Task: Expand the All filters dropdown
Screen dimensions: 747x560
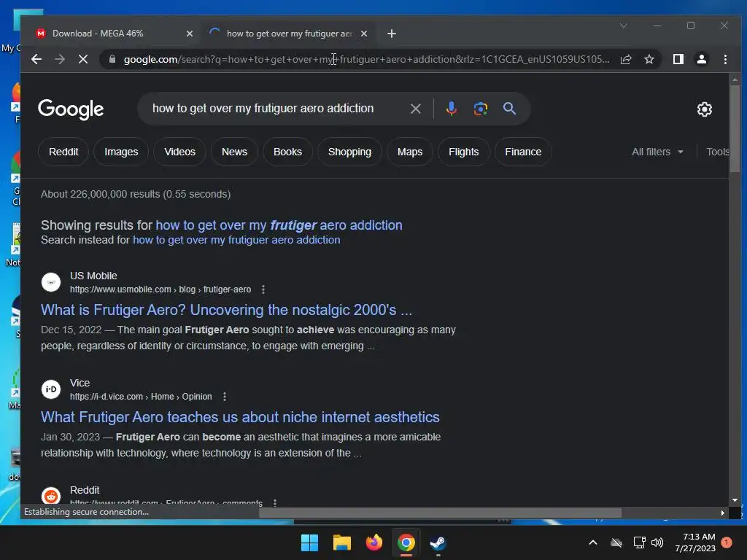Action: point(657,152)
